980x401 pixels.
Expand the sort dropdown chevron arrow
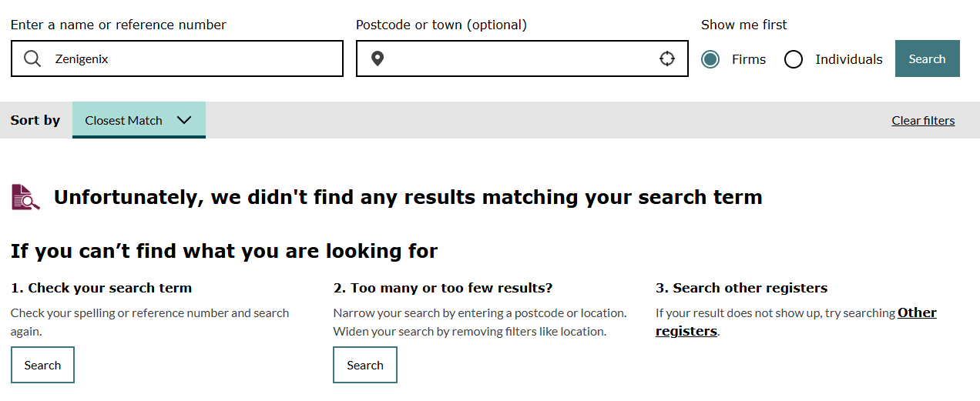(x=183, y=120)
